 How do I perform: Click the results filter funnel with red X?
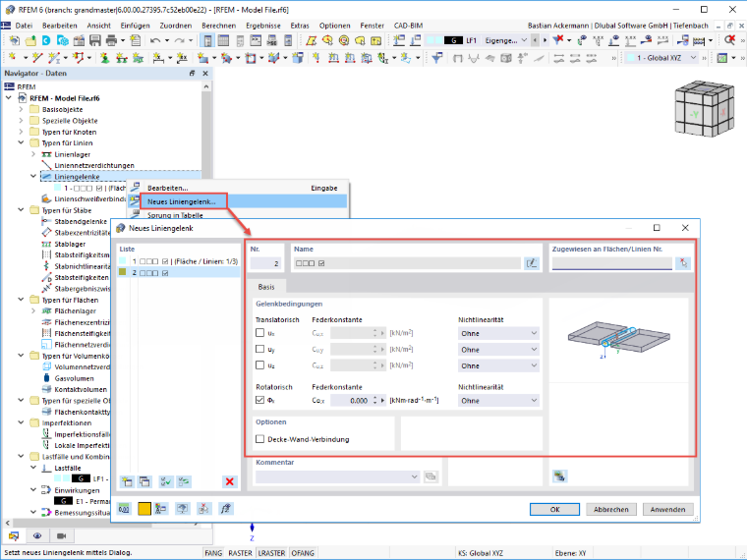coord(558,41)
